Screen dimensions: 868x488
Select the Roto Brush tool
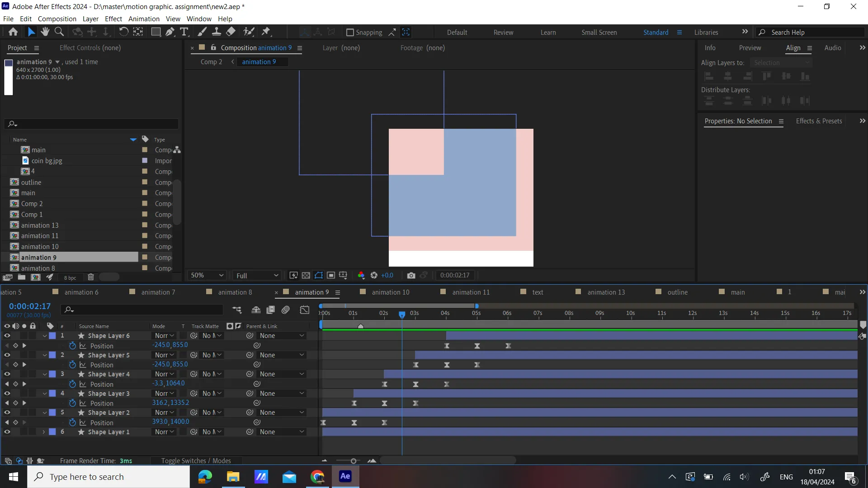click(249, 32)
